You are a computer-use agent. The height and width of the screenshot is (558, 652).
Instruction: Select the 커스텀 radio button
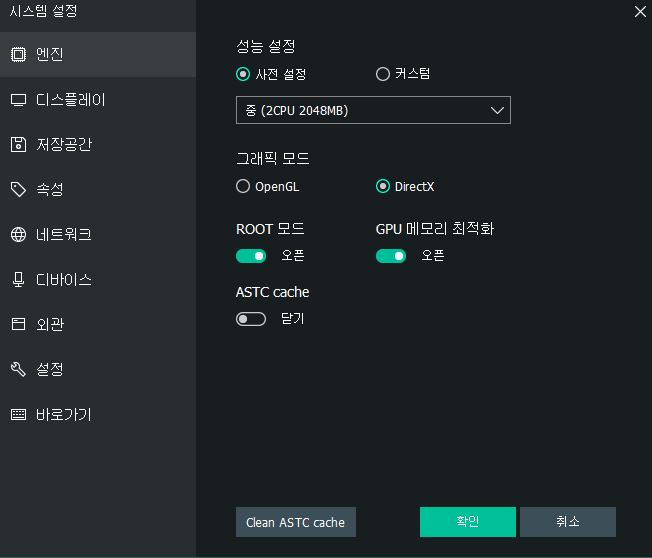pos(383,74)
